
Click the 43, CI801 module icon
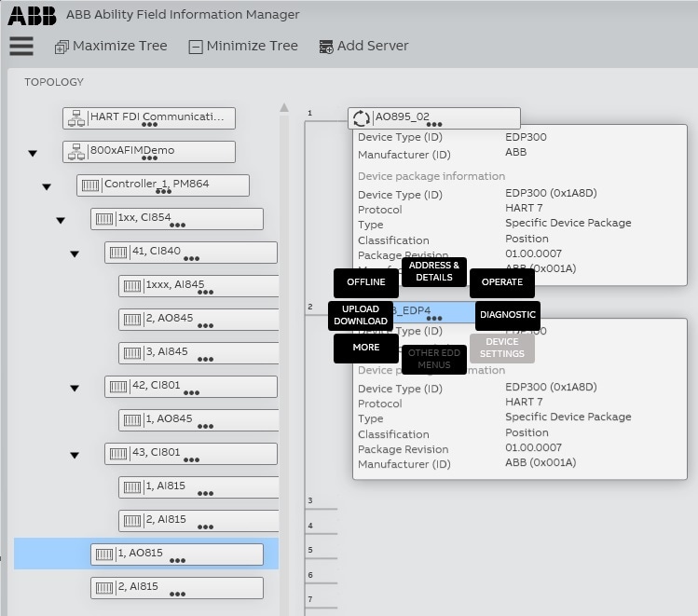(118, 454)
